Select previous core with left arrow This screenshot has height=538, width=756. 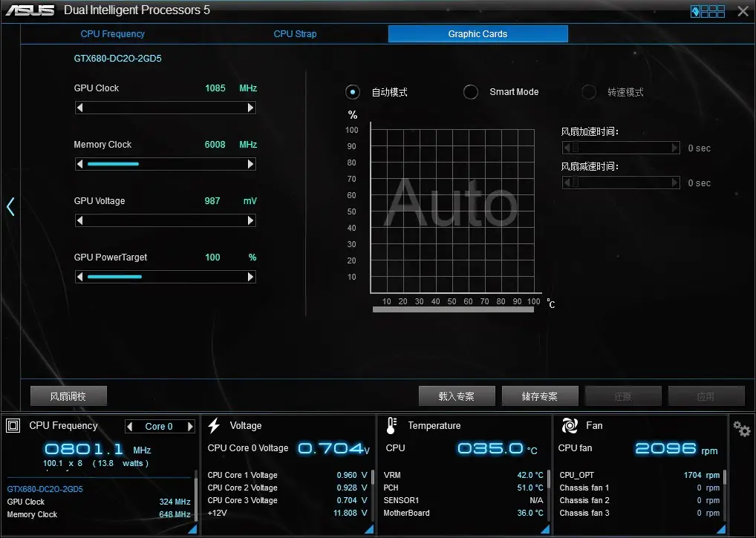[129, 426]
